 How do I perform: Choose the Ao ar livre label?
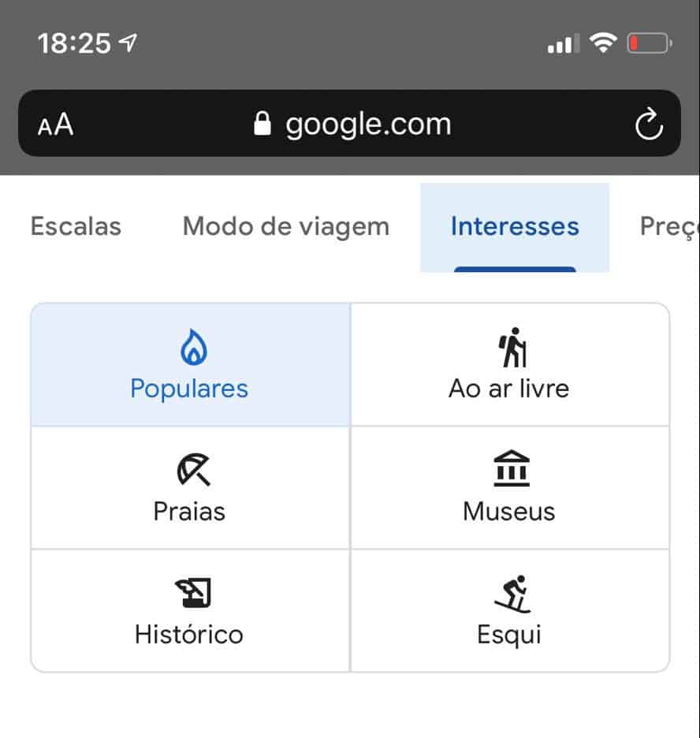coord(509,389)
